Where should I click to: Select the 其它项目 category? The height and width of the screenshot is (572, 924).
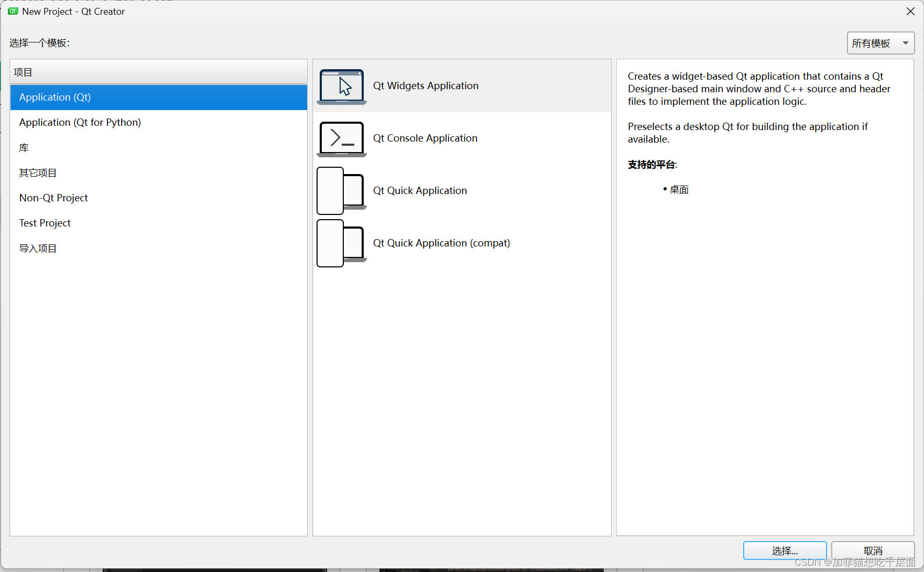click(159, 173)
